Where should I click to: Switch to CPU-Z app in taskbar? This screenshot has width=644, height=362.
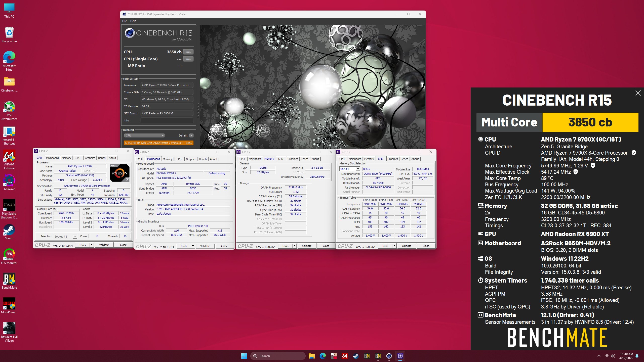(x=400, y=356)
